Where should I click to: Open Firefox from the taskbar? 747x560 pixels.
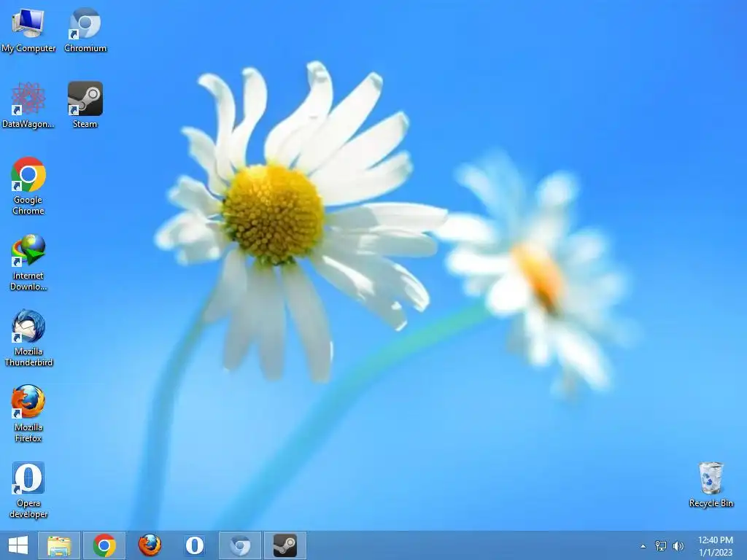pyautogui.click(x=150, y=545)
